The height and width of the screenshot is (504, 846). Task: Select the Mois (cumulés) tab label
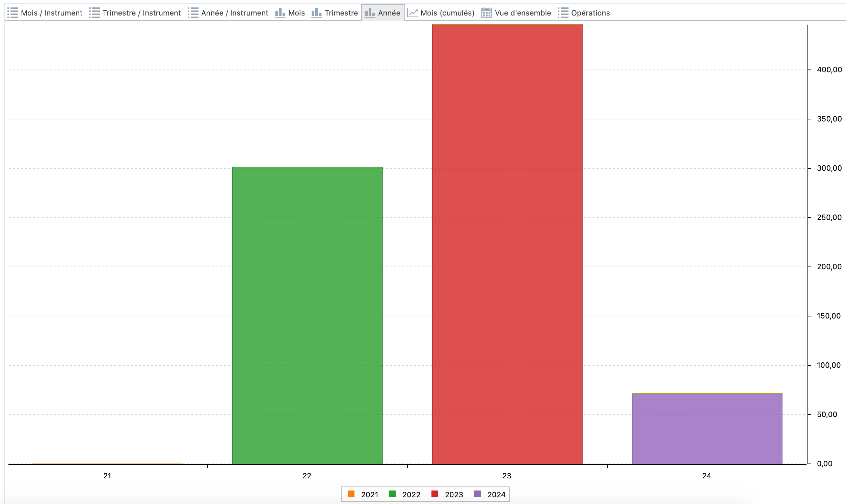click(x=447, y=13)
